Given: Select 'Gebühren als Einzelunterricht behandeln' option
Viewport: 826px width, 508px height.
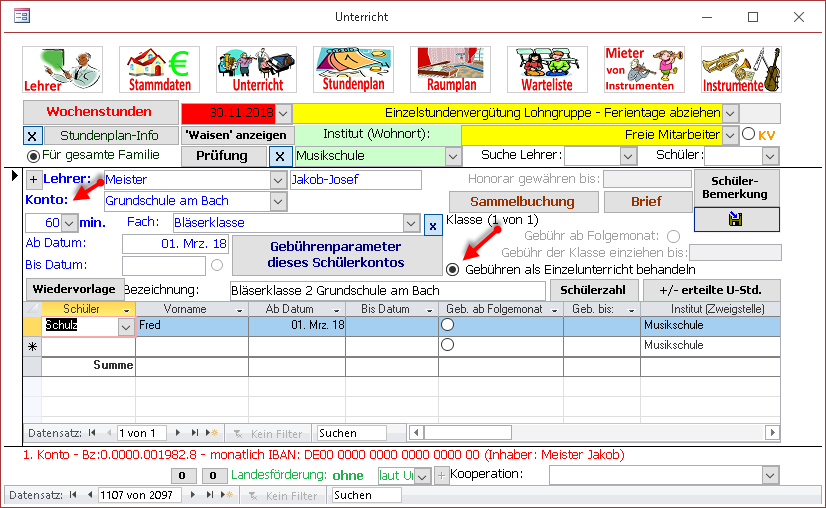Looking at the screenshot, I should tap(453, 269).
